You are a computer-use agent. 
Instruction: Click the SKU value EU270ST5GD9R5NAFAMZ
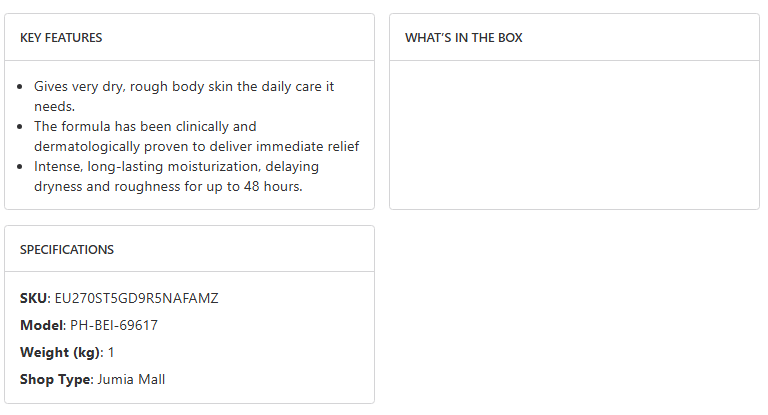tap(136, 298)
